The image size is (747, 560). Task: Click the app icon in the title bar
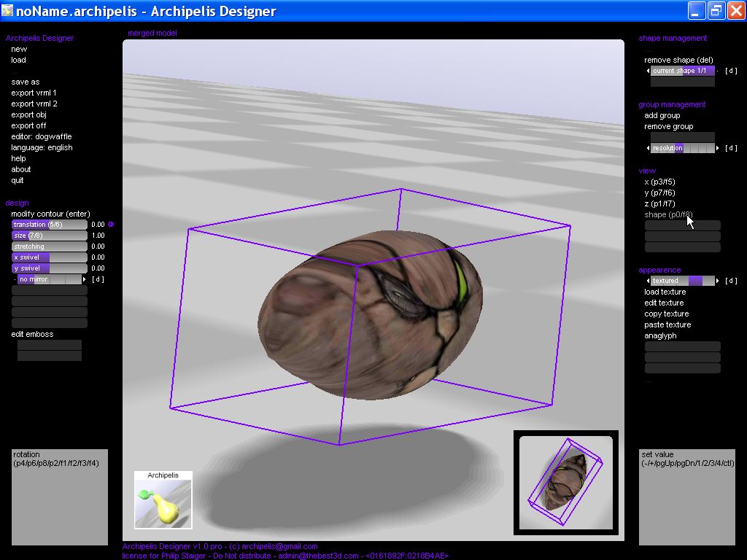point(8,10)
